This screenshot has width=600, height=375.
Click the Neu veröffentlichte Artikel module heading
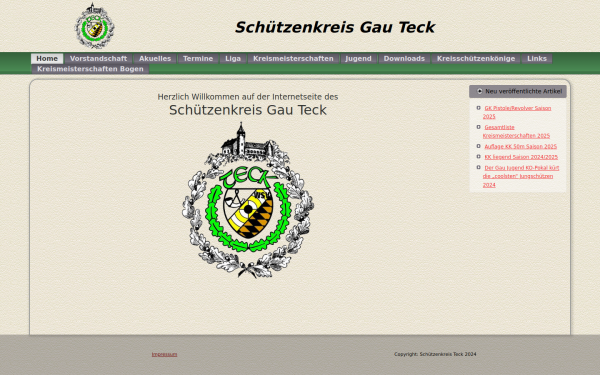click(x=518, y=91)
